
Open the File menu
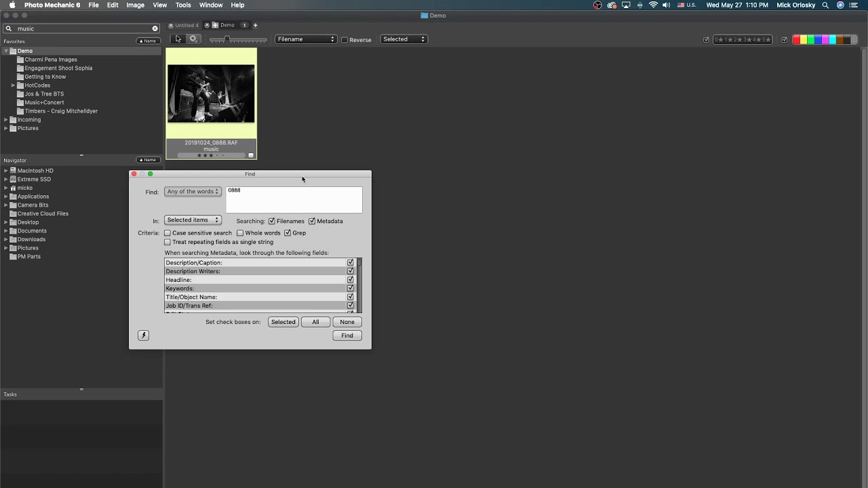[x=94, y=5]
